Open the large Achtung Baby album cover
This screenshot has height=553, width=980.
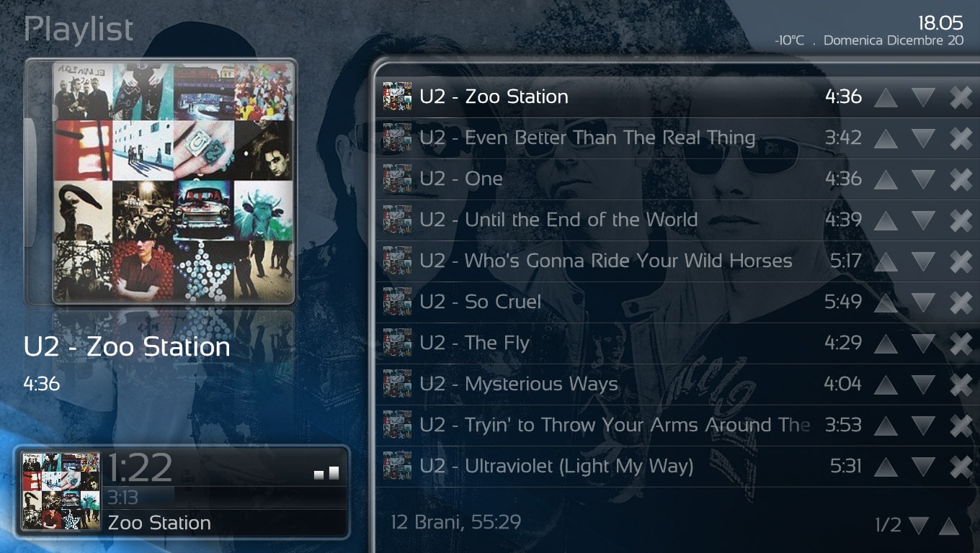[x=173, y=181]
